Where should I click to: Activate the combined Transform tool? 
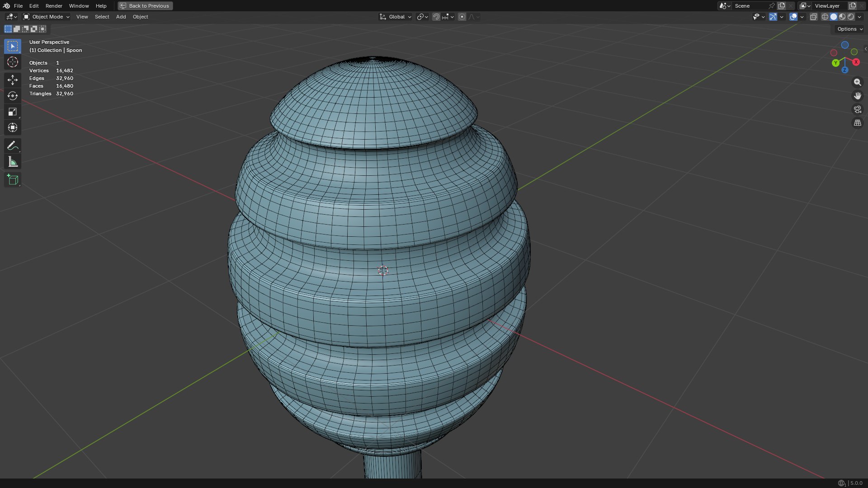coord(13,127)
